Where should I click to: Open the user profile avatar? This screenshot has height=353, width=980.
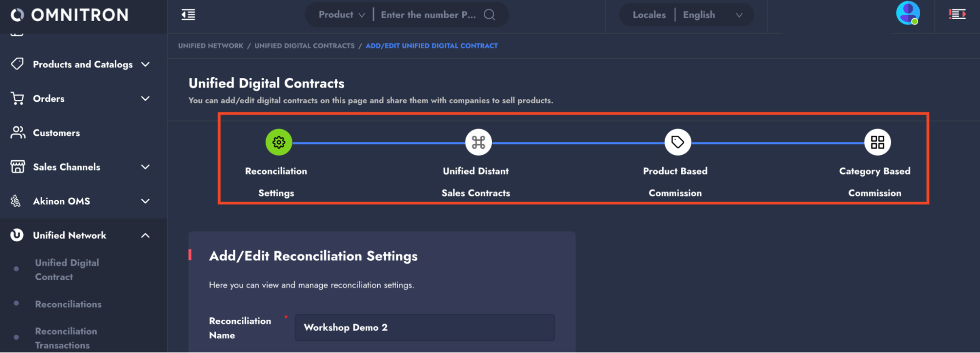pyautogui.click(x=907, y=13)
